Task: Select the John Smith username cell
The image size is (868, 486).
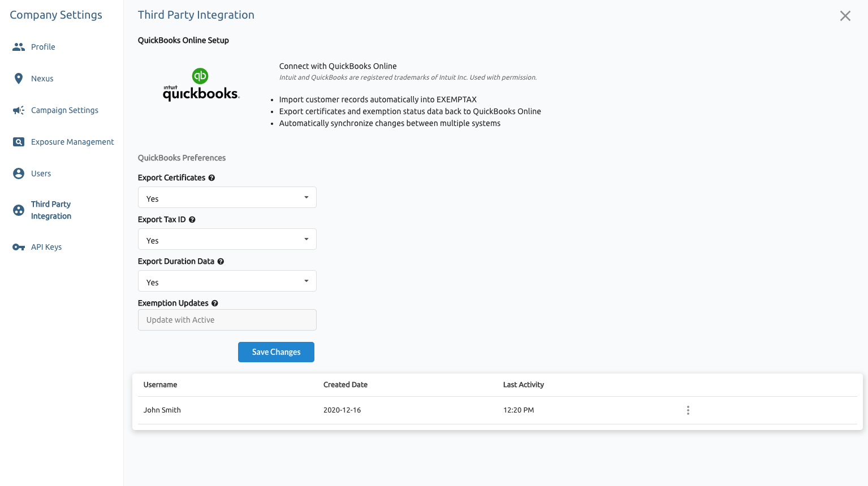Action: [x=162, y=410]
